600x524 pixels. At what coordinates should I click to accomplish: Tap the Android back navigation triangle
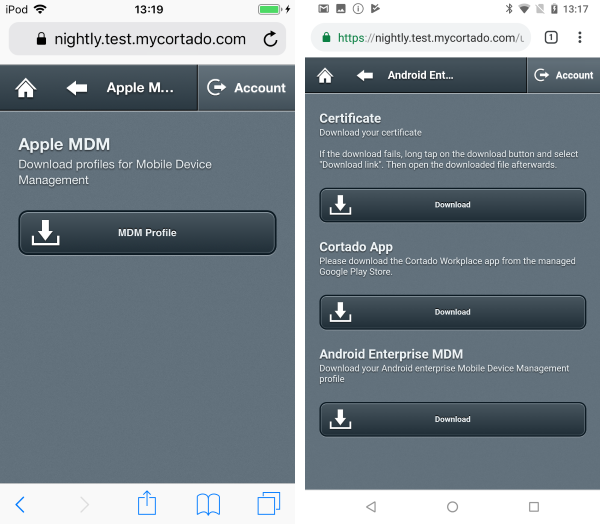coord(371,507)
